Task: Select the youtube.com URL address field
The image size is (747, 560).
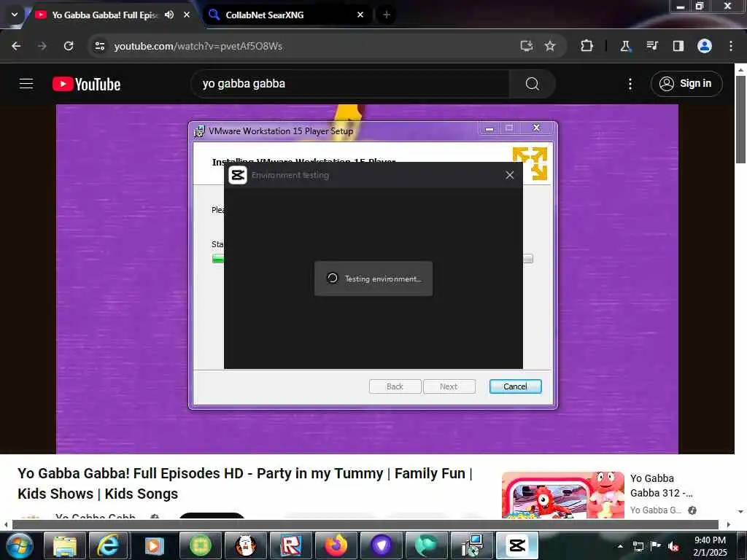Action: point(198,46)
